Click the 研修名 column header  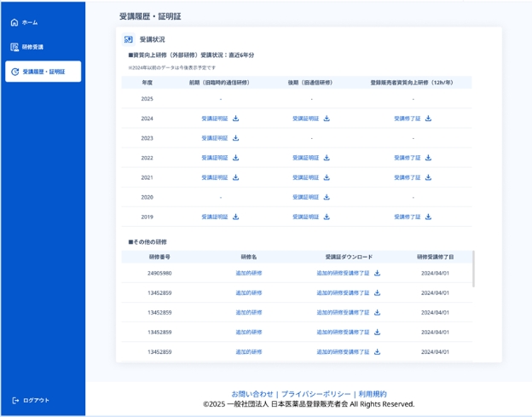[249, 257]
